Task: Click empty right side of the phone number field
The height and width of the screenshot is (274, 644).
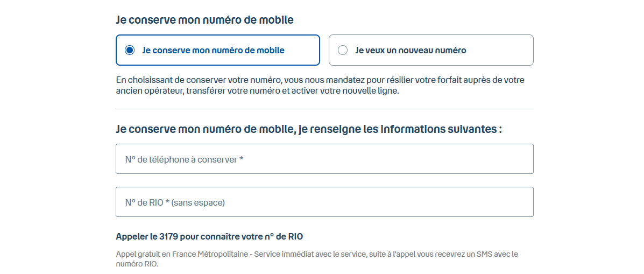Action: [x=457, y=159]
